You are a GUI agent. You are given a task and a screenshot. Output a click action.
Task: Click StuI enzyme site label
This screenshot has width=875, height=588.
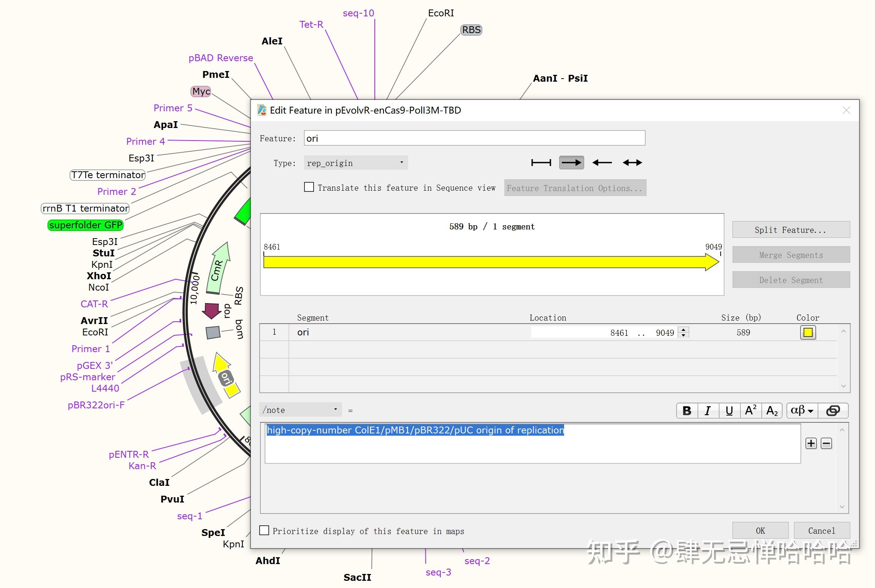tap(103, 253)
